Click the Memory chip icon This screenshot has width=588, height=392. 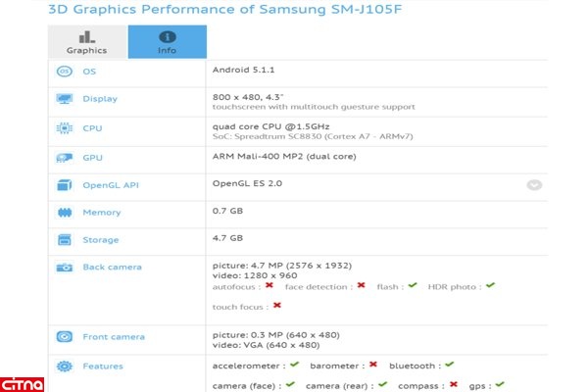click(x=65, y=213)
